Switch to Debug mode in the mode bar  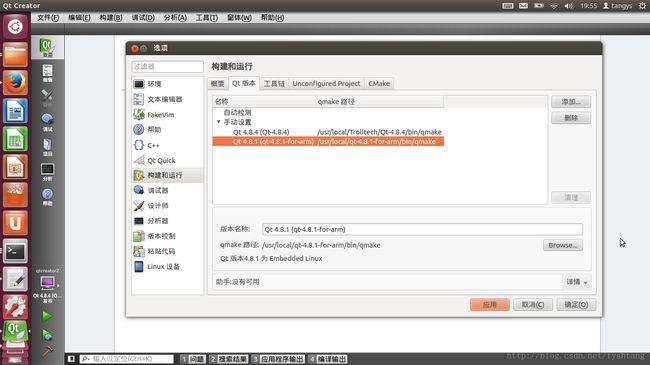tap(47, 122)
